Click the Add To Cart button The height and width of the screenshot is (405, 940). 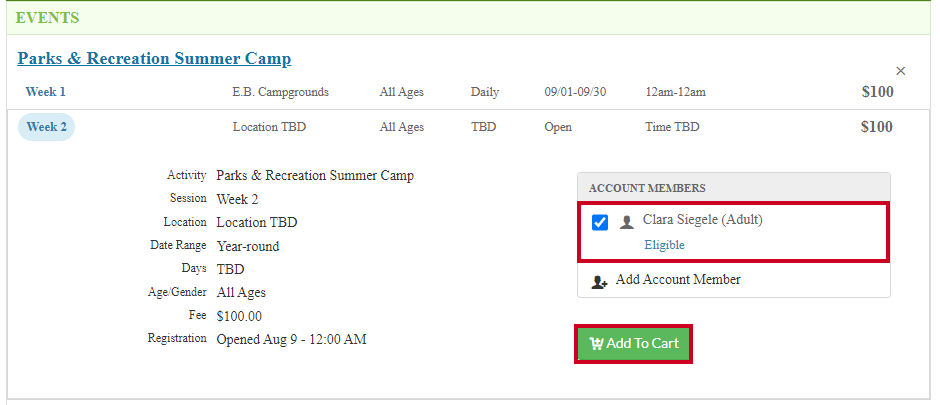point(633,344)
